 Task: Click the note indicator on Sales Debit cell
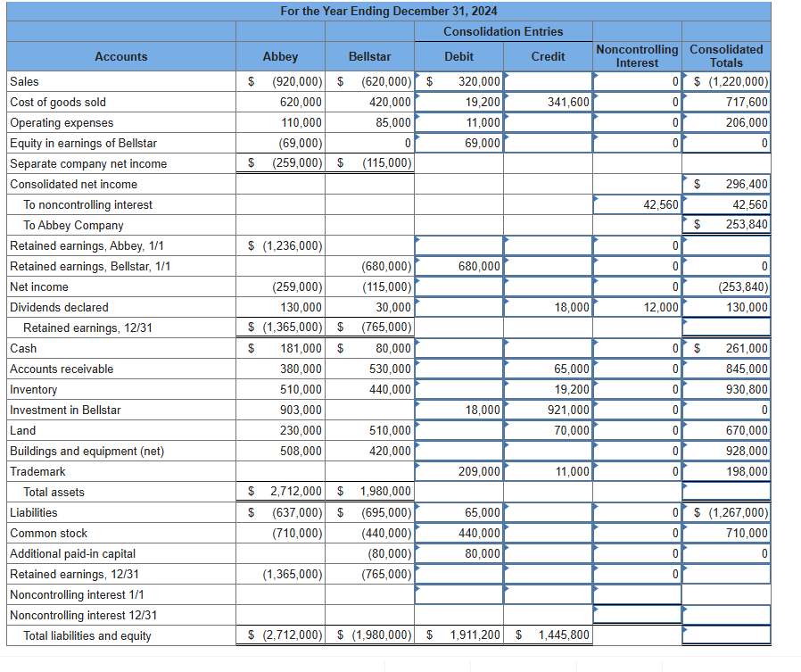pyautogui.click(x=419, y=77)
